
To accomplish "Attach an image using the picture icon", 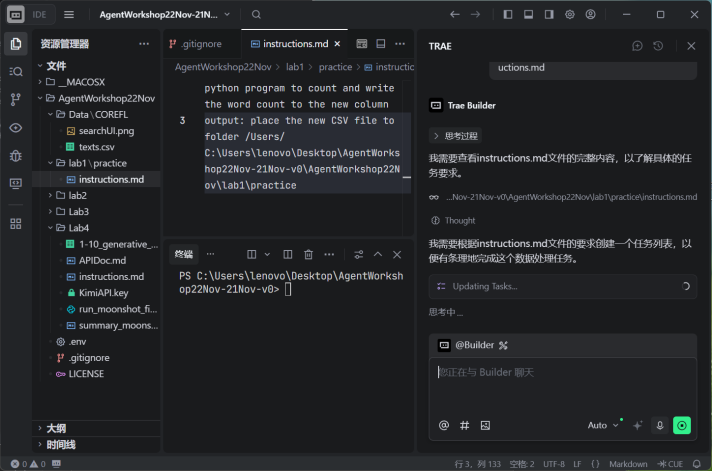I will click(x=485, y=425).
